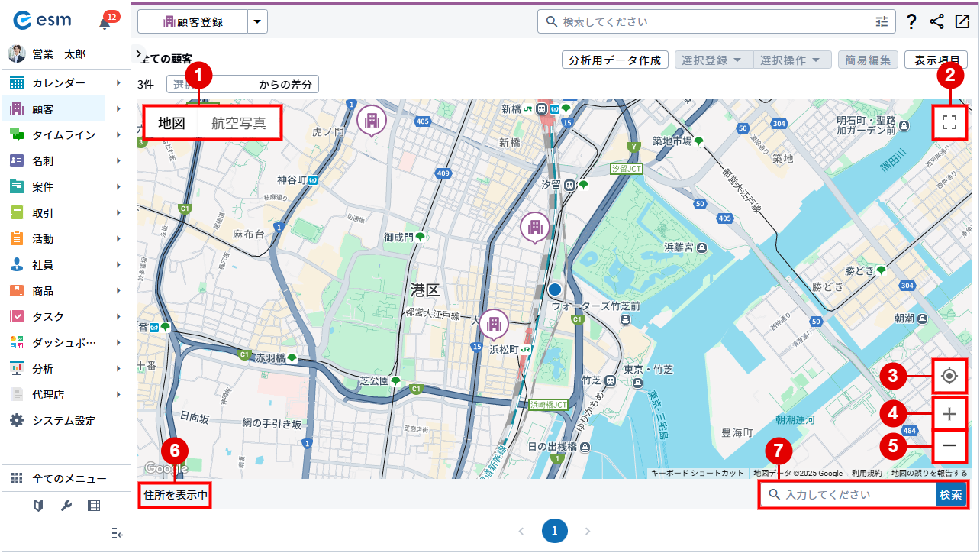Click previous page arrow in pagination

(522, 530)
